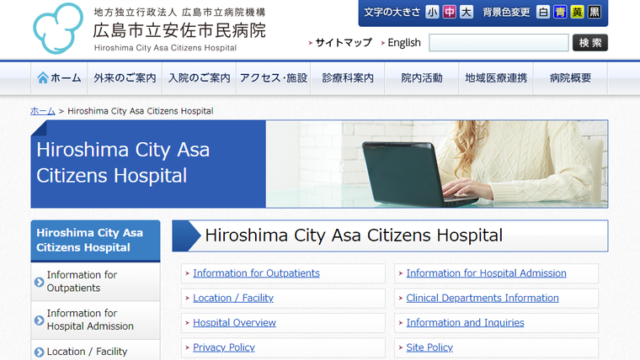Click the laptop banner image
The image size is (640, 360).
pyautogui.click(x=437, y=164)
